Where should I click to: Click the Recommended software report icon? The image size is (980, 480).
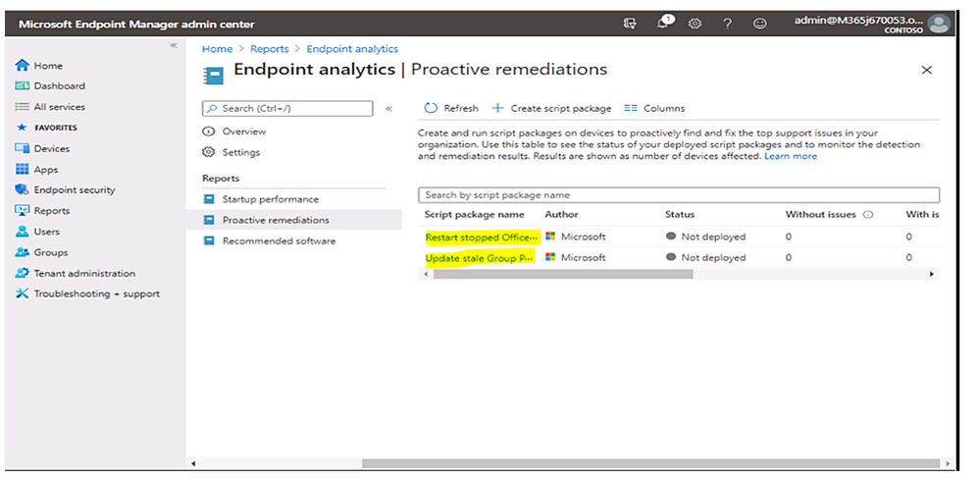(x=209, y=240)
